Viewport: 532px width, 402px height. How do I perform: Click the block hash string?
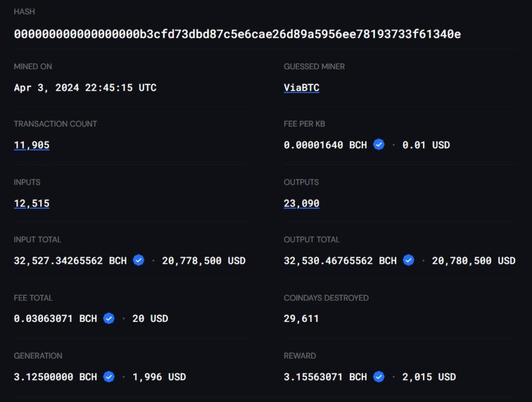(x=237, y=34)
